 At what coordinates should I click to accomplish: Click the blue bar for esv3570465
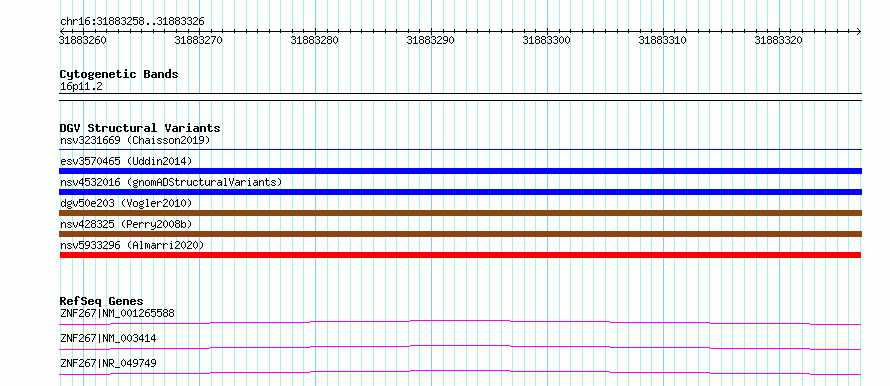click(x=460, y=171)
